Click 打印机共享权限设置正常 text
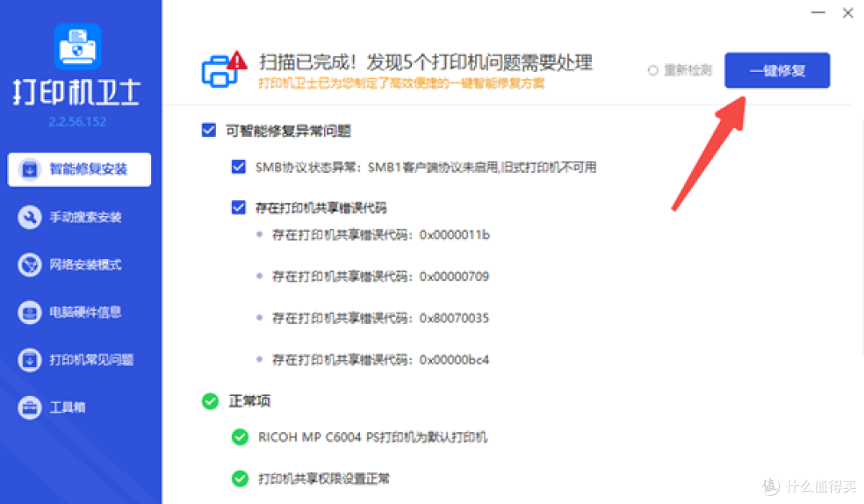The image size is (864, 504). pyautogui.click(x=324, y=478)
